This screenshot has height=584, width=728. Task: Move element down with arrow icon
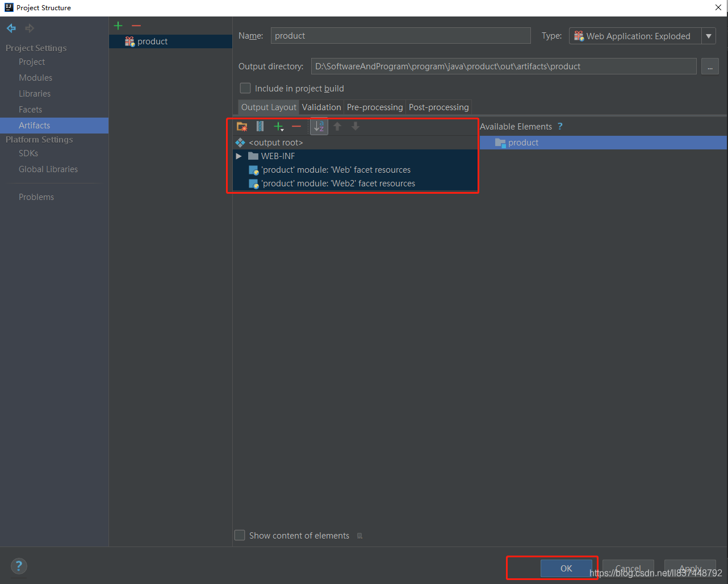pos(355,126)
